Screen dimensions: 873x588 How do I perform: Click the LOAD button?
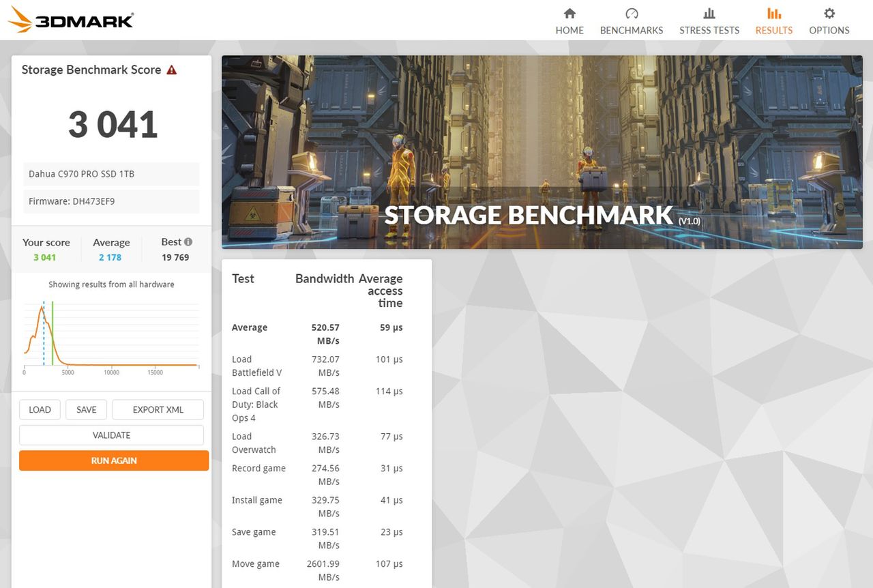click(x=40, y=409)
